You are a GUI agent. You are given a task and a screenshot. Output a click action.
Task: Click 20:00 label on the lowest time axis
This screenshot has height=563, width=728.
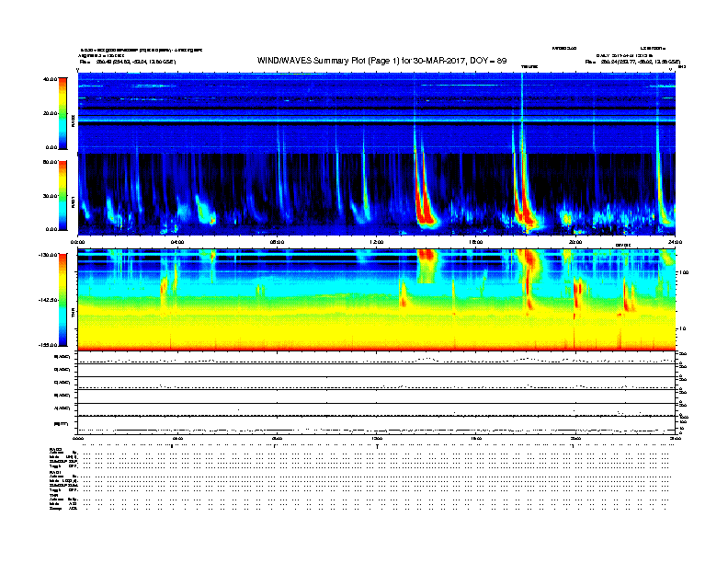pos(575,438)
